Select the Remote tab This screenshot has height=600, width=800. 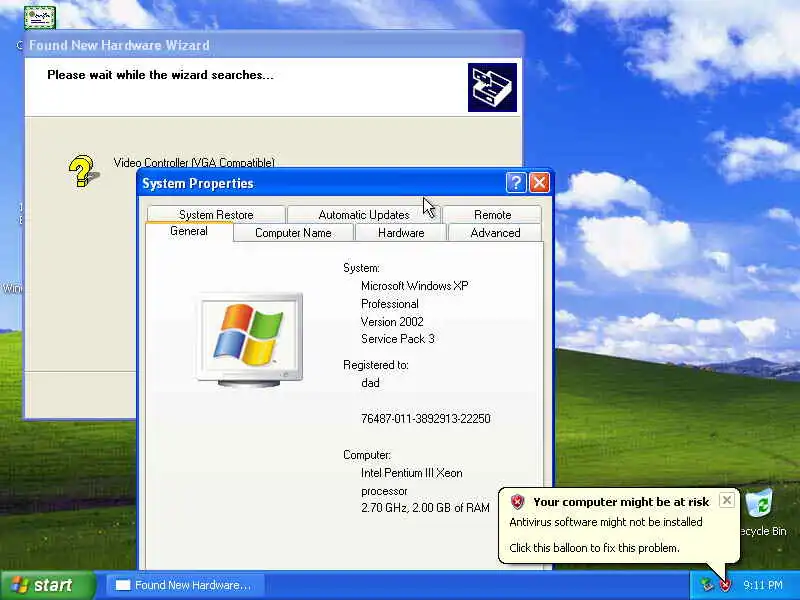[x=492, y=214]
